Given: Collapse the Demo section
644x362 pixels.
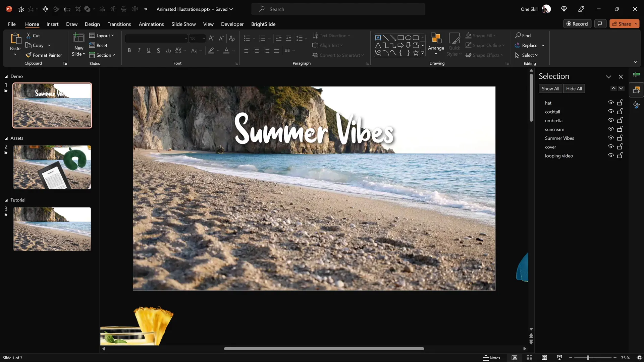Looking at the screenshot, I should coord(6,76).
